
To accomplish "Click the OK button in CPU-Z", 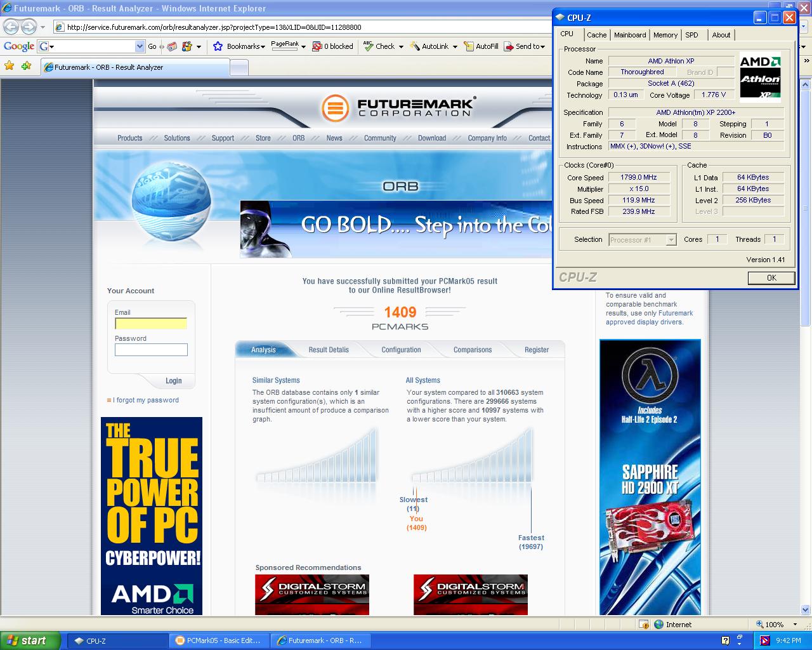I will [771, 277].
